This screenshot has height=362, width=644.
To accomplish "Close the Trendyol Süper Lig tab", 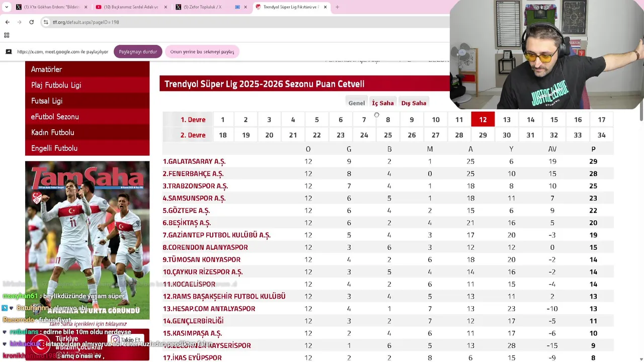I will (325, 7).
